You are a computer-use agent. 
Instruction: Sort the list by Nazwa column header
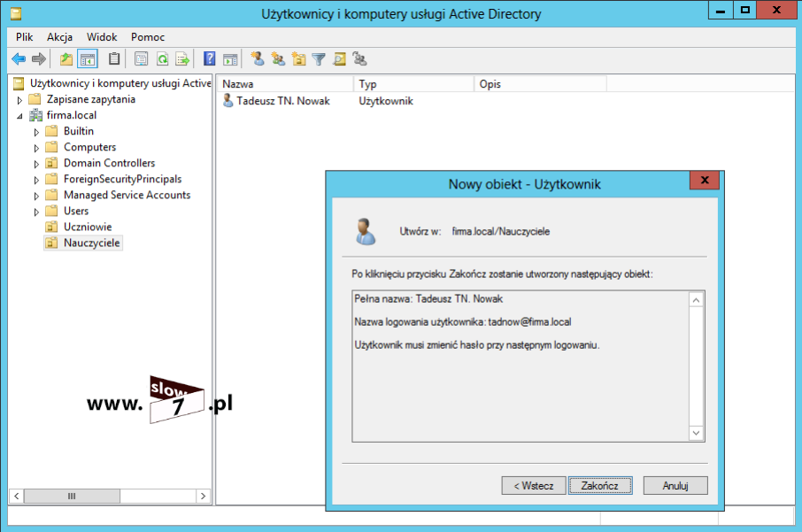tap(283, 84)
